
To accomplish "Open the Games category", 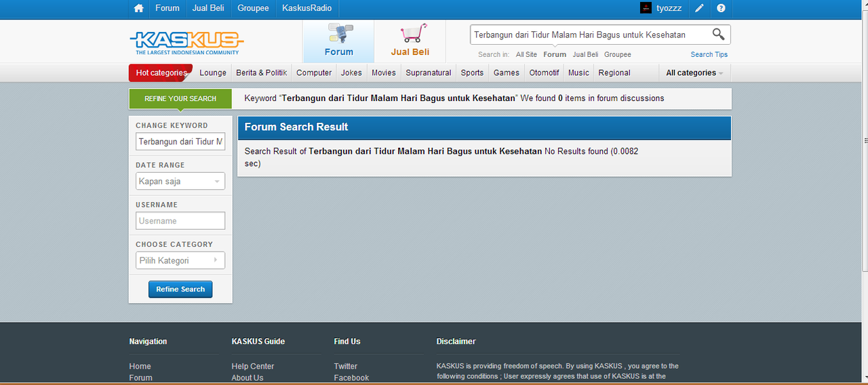I will [x=507, y=73].
